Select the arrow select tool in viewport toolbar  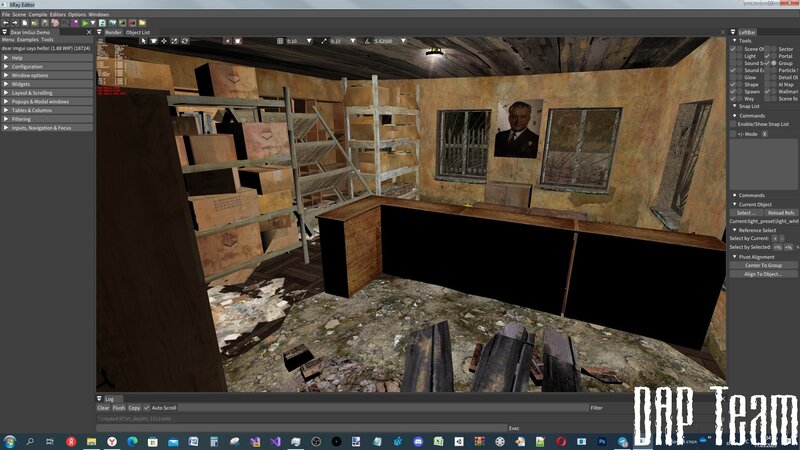click(x=144, y=41)
